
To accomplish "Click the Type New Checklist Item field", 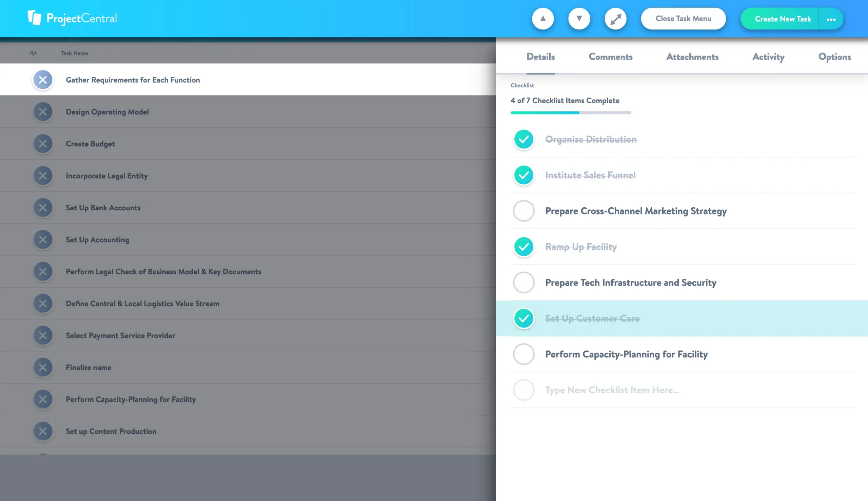I will pos(612,390).
